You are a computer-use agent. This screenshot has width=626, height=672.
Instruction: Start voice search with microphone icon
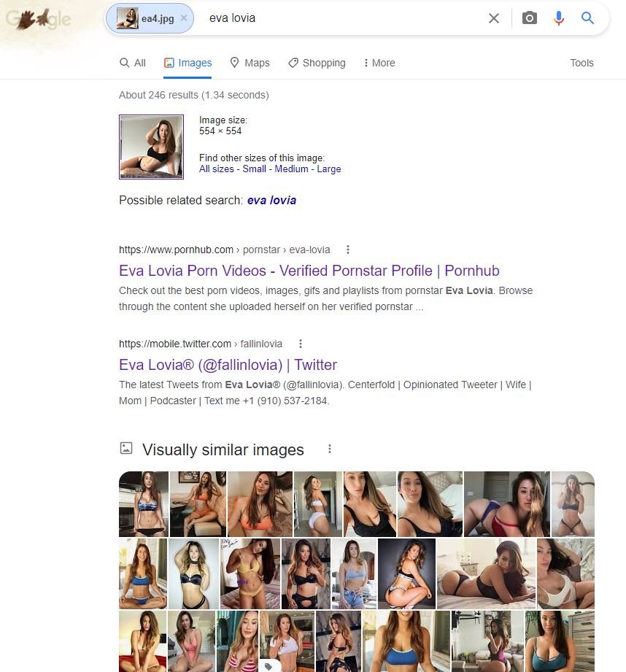click(558, 18)
